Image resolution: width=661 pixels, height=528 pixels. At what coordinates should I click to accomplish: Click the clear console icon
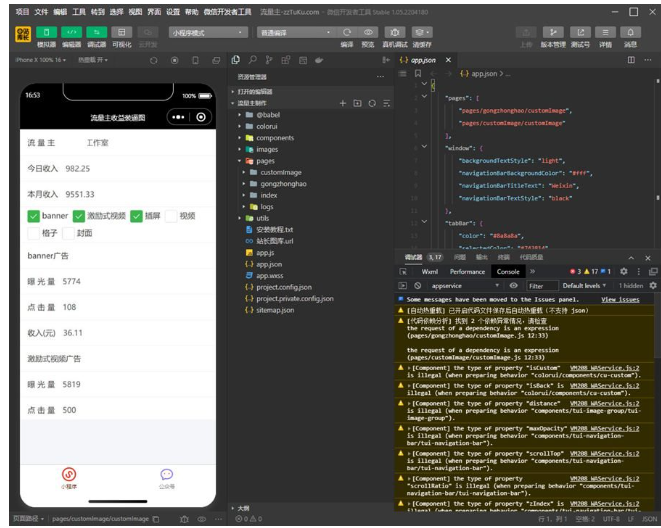click(418, 286)
